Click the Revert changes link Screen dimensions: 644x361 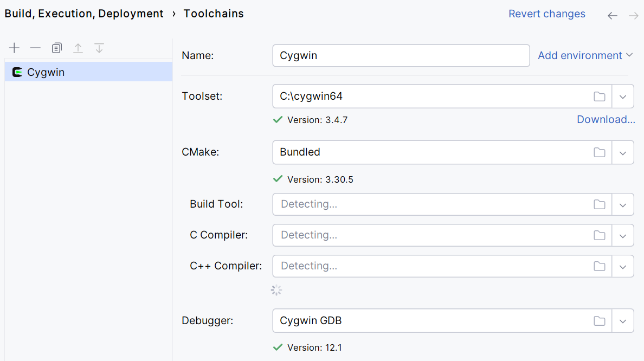[546, 14]
